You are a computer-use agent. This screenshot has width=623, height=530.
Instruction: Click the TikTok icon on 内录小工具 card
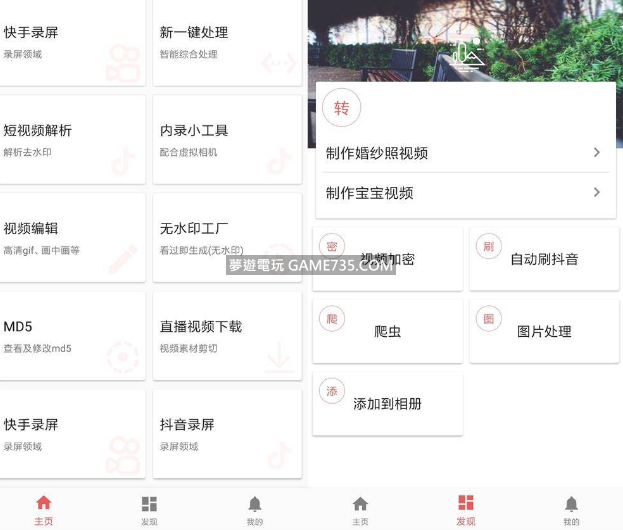click(279, 161)
